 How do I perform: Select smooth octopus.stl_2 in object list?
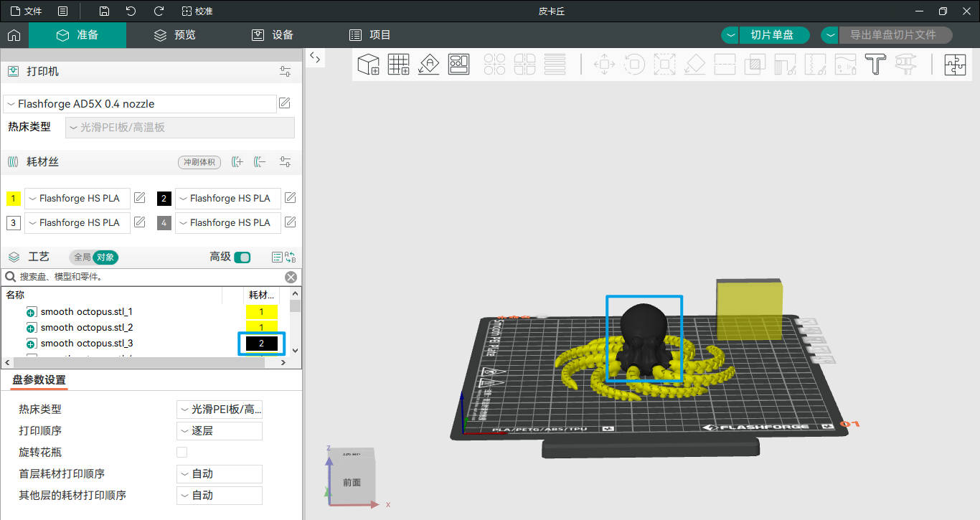click(x=87, y=328)
